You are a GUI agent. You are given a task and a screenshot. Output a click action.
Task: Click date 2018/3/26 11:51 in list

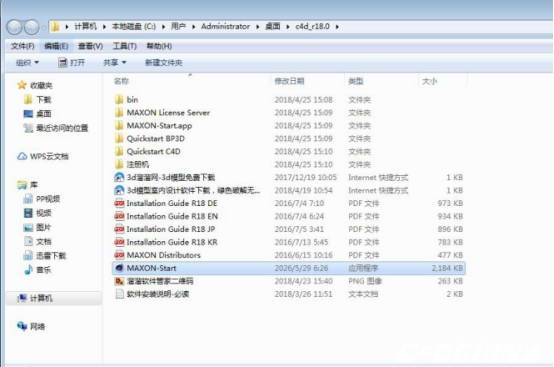click(303, 294)
